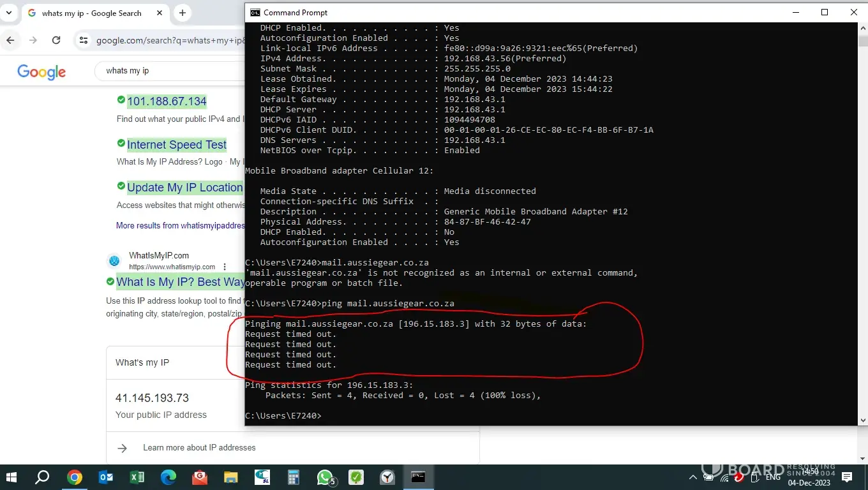View site information in Chrome address bar
This screenshot has height=490, width=868.
coord(83,40)
